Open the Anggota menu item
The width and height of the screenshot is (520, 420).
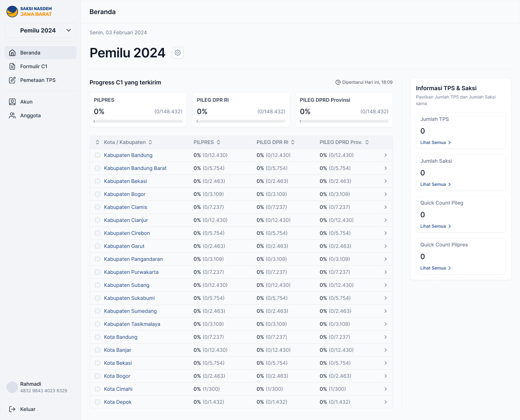click(x=40, y=115)
